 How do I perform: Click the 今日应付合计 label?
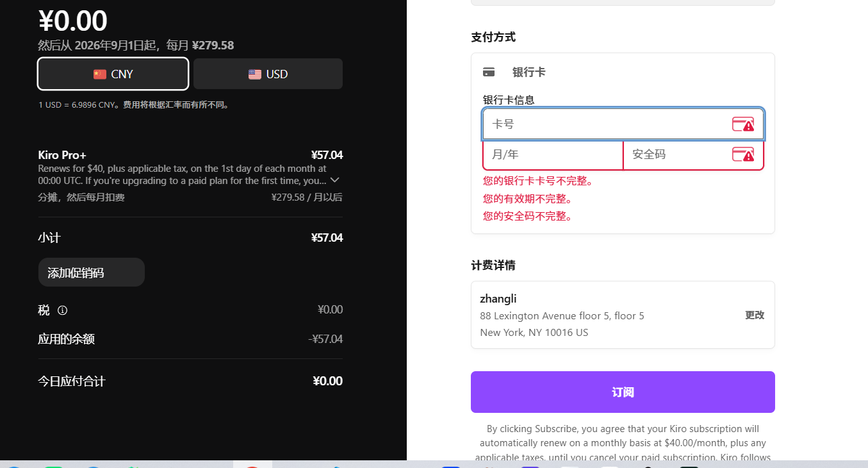coord(72,381)
